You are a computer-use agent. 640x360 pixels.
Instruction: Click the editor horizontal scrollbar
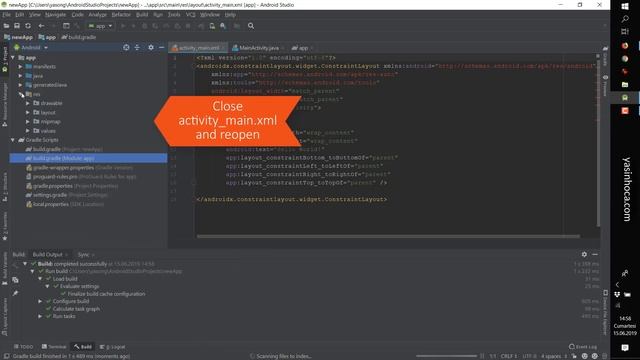[x=388, y=236]
